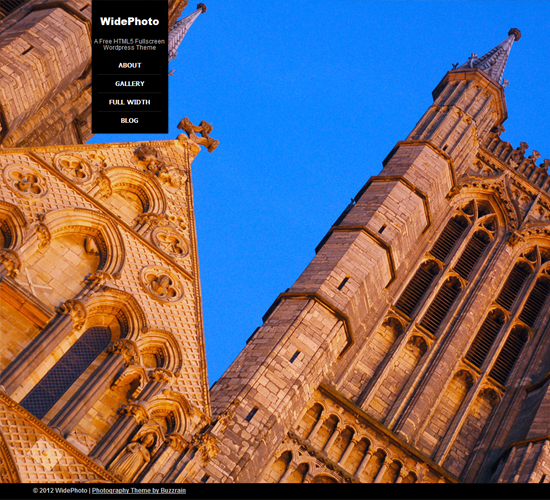Follow the Photography Theme by Buzzrain link
This screenshot has height=500, width=550.
click(x=139, y=491)
